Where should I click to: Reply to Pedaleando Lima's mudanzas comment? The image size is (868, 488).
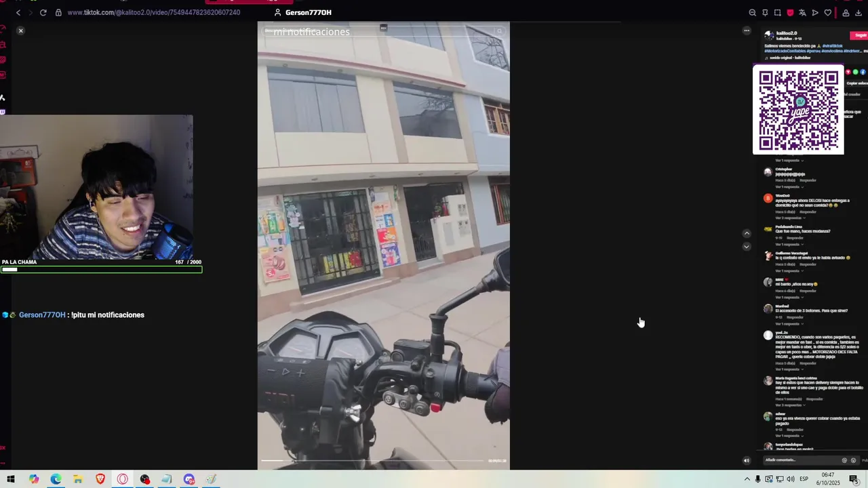tap(795, 238)
